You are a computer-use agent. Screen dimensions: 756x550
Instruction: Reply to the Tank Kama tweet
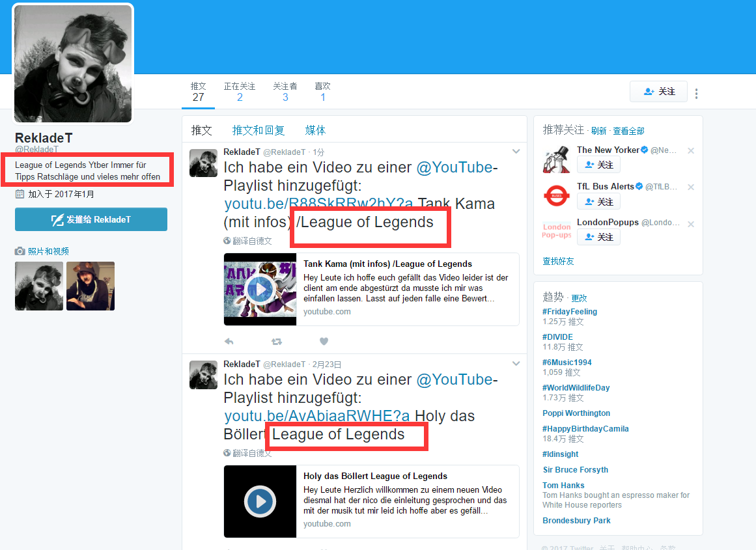[229, 341]
